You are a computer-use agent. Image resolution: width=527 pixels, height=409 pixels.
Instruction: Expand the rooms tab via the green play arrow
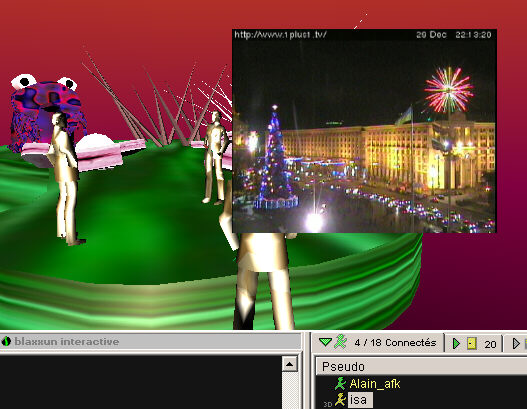[456, 343]
